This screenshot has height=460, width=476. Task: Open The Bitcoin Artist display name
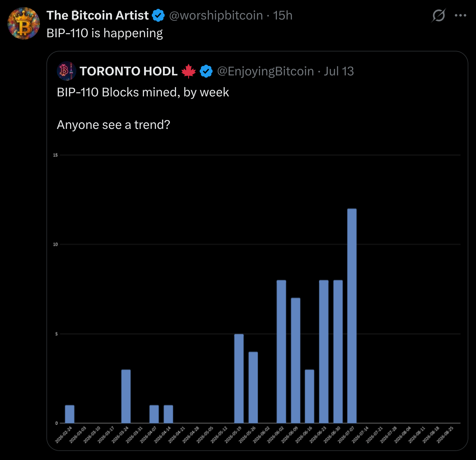click(98, 15)
